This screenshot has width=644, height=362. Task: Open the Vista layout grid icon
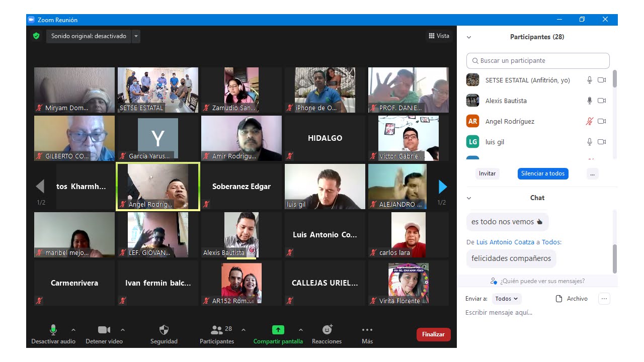[x=432, y=36]
